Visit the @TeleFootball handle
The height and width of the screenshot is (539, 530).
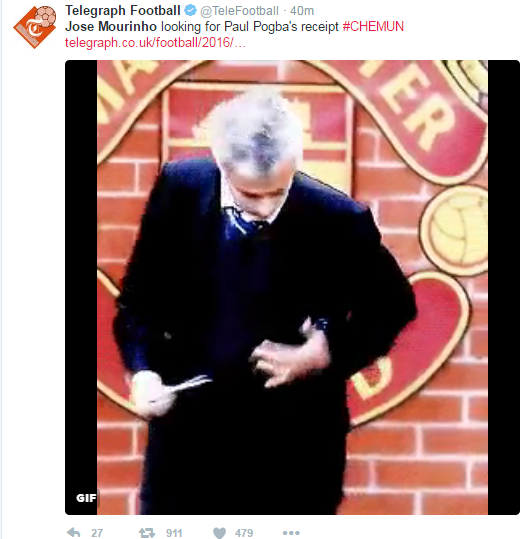(239, 11)
